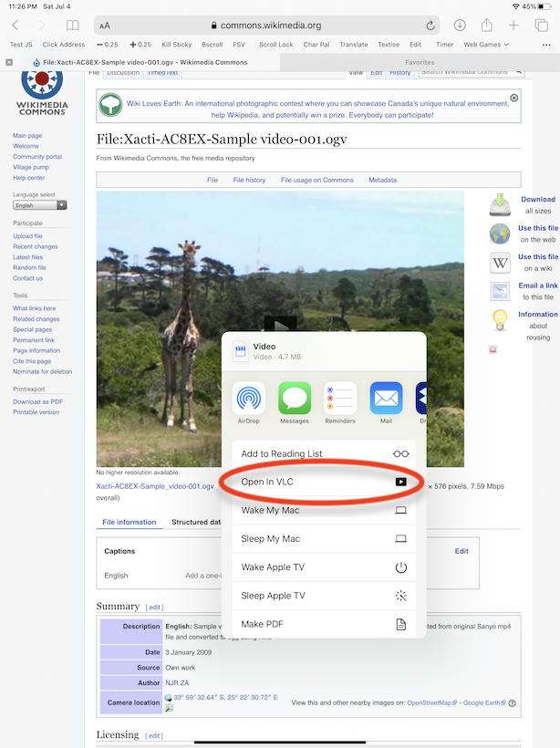Choose Make PDF action
This screenshot has height=748, width=560.
(324, 624)
